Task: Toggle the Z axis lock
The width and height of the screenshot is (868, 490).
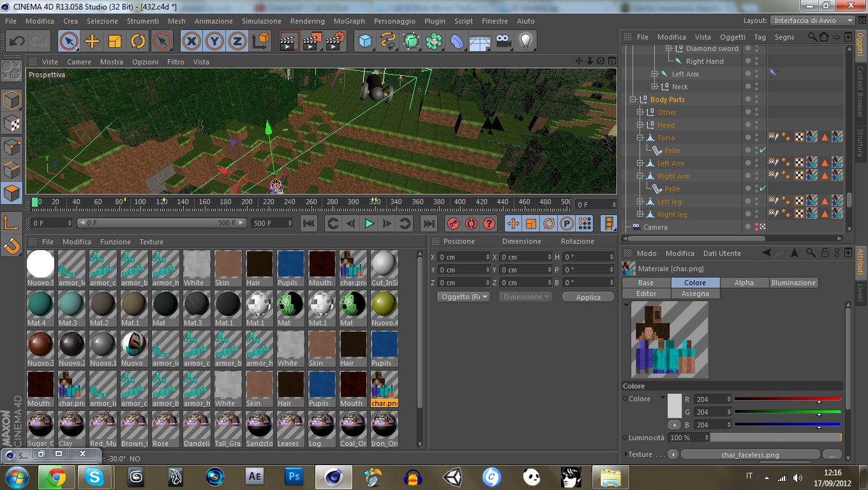Action: point(237,41)
